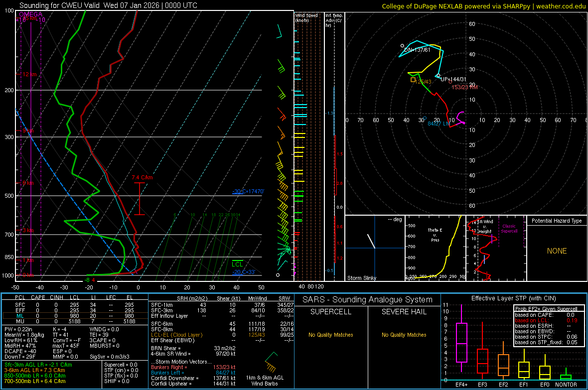Viewport: 588px width, 390px height.
Task: Click the SEVERE HAIL analogue column header
Action: tap(404, 312)
